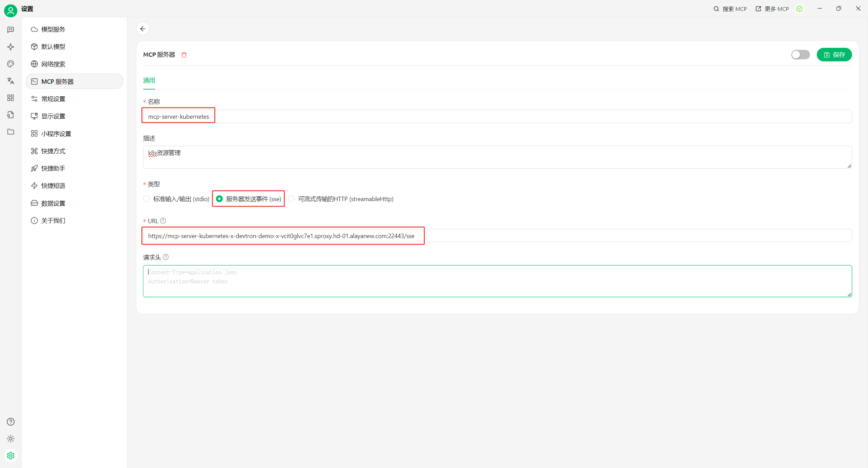Switch to the 通用 tab
The width and height of the screenshot is (868, 468).
click(149, 81)
